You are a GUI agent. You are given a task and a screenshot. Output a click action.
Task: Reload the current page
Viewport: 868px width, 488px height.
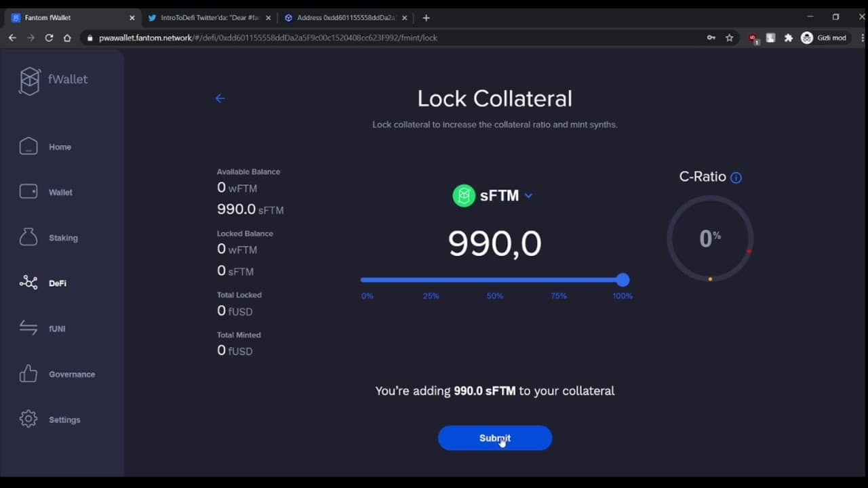click(49, 38)
